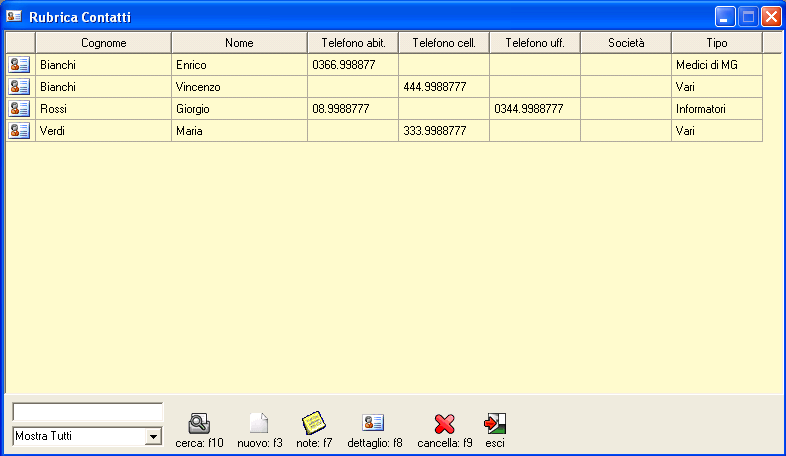Click contact icon beside Verdi Maria

pyautogui.click(x=20, y=131)
